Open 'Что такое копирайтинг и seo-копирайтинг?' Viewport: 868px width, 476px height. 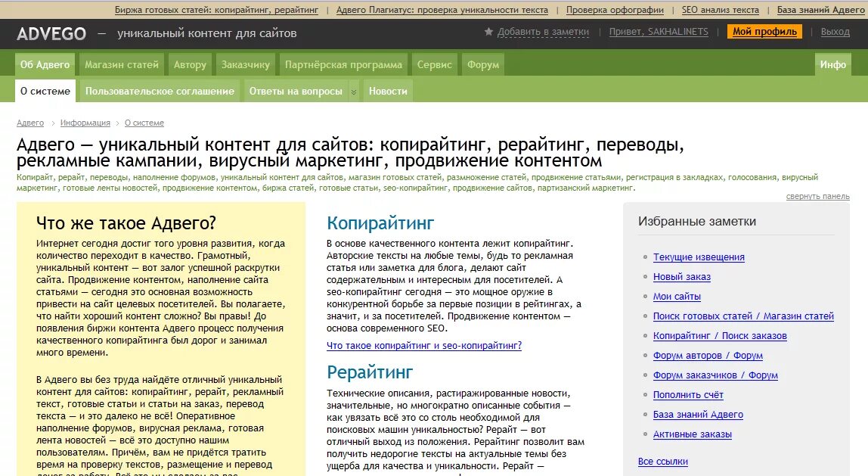[423, 344]
